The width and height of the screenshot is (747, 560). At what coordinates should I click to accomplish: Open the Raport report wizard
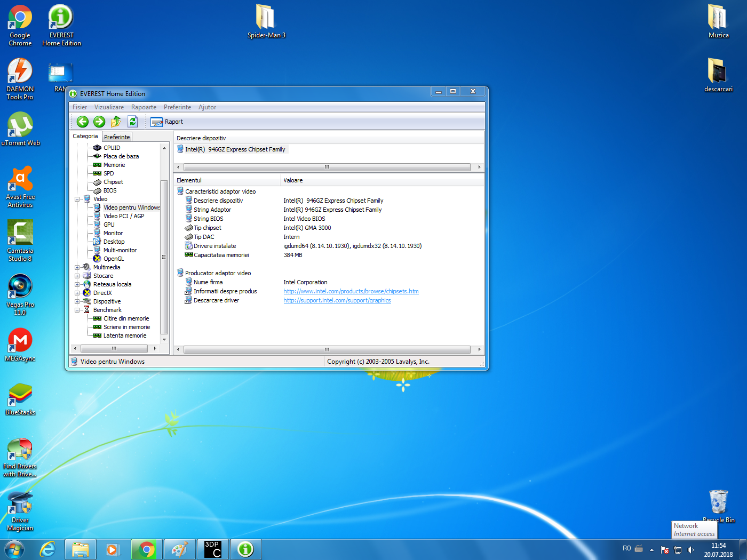(167, 122)
